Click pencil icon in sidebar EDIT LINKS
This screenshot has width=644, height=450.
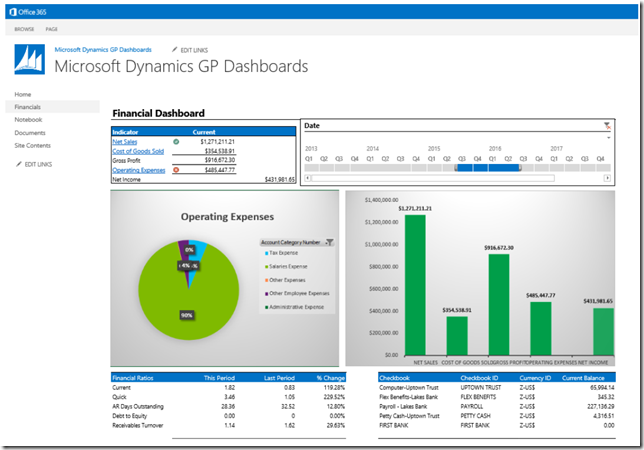pyautogui.click(x=19, y=163)
